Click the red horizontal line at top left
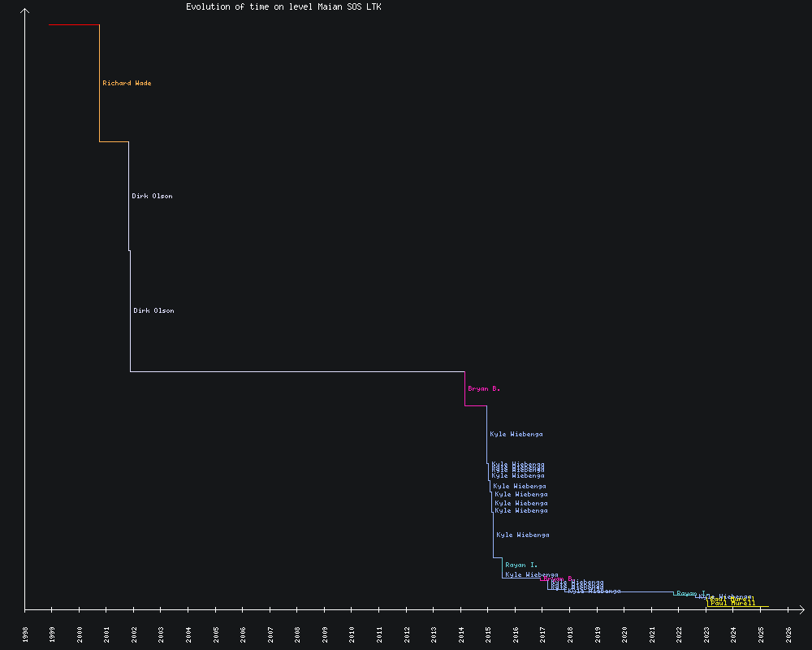812x650 pixels. 74,25
